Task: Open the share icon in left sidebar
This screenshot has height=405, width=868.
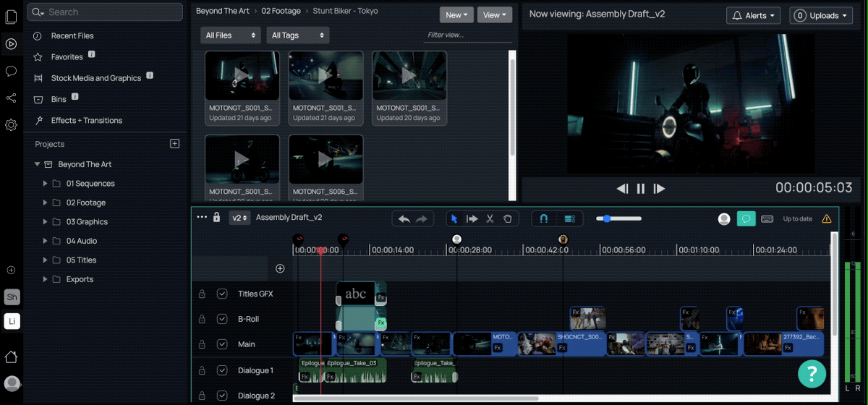Action: 11,98
